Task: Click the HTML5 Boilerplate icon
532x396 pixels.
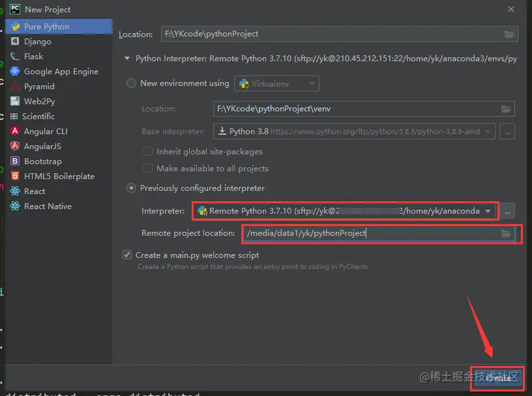Action: click(x=15, y=176)
